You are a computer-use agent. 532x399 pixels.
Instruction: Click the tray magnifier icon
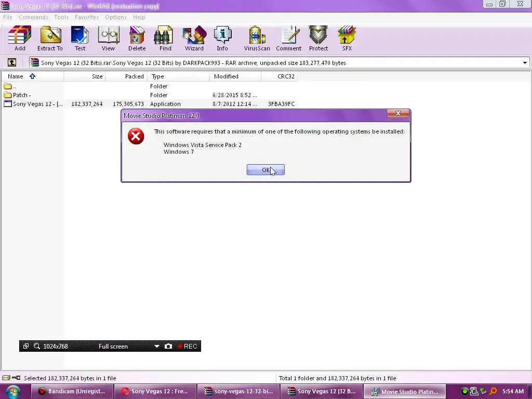493,391
